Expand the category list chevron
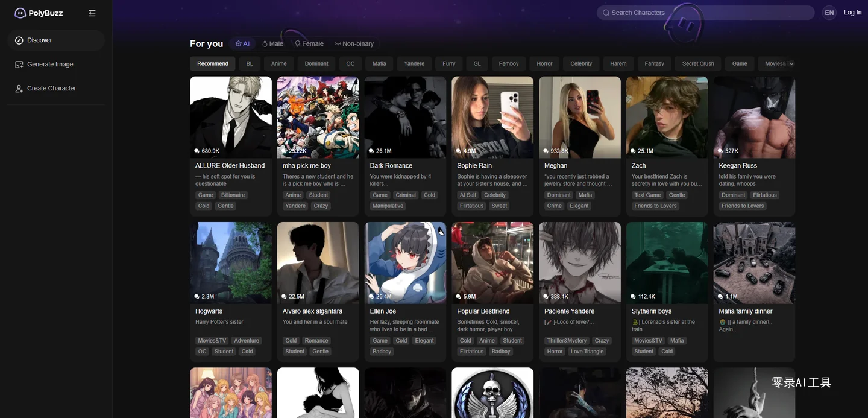 [x=791, y=64]
